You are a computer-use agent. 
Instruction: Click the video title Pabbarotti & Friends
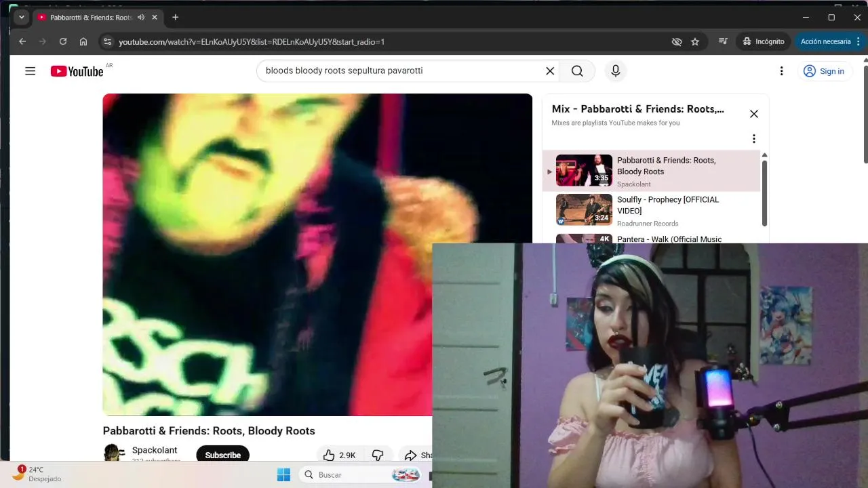[209, 431]
